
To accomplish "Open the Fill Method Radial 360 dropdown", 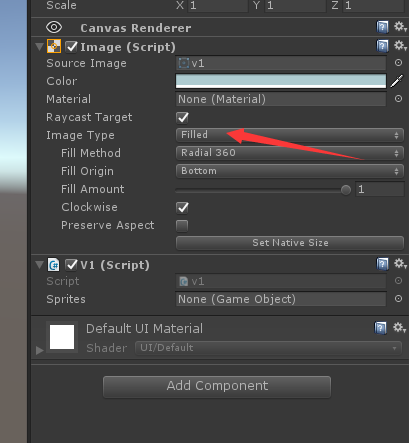I will (x=290, y=153).
